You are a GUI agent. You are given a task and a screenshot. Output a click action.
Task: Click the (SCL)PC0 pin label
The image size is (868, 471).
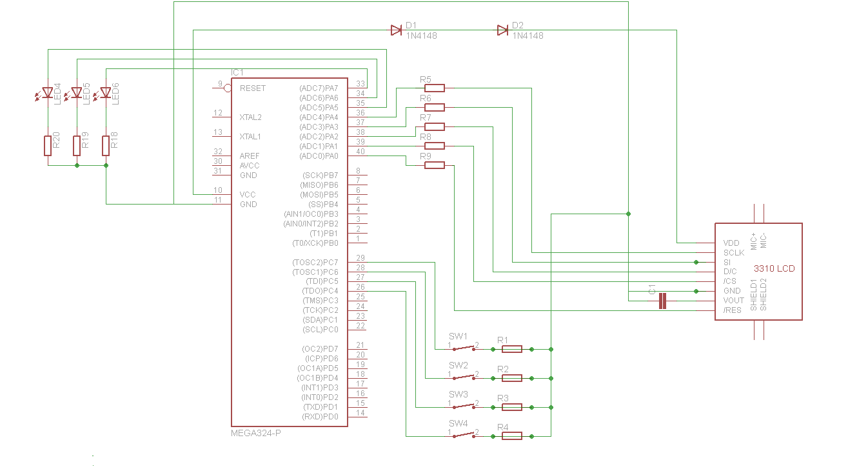[x=321, y=330]
